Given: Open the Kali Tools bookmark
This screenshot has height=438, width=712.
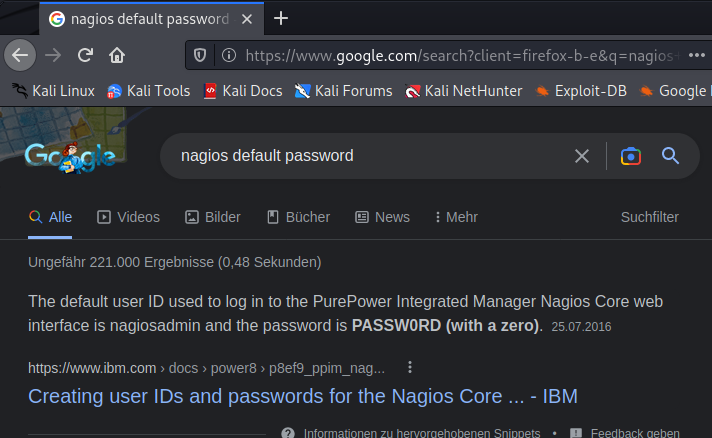Looking at the screenshot, I should pos(148,91).
